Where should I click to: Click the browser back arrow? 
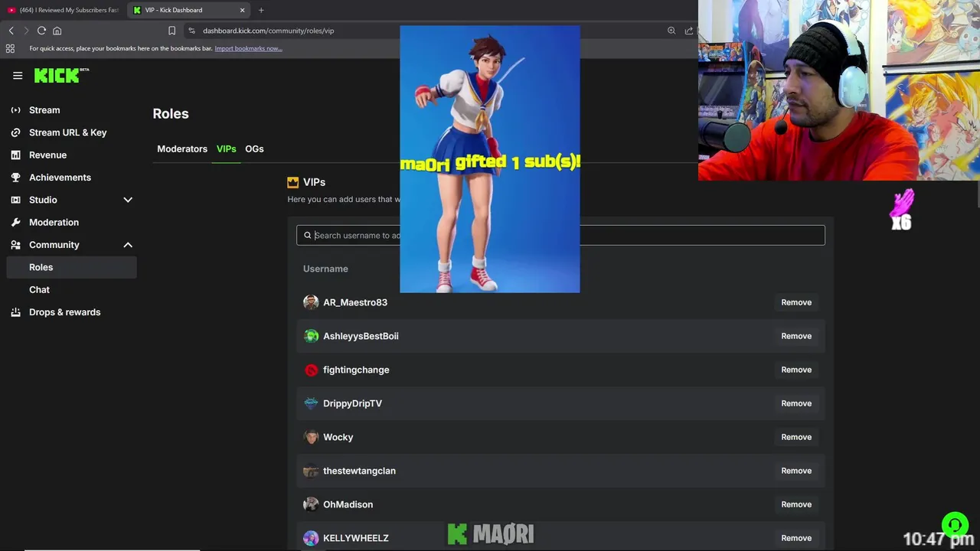click(x=11, y=31)
